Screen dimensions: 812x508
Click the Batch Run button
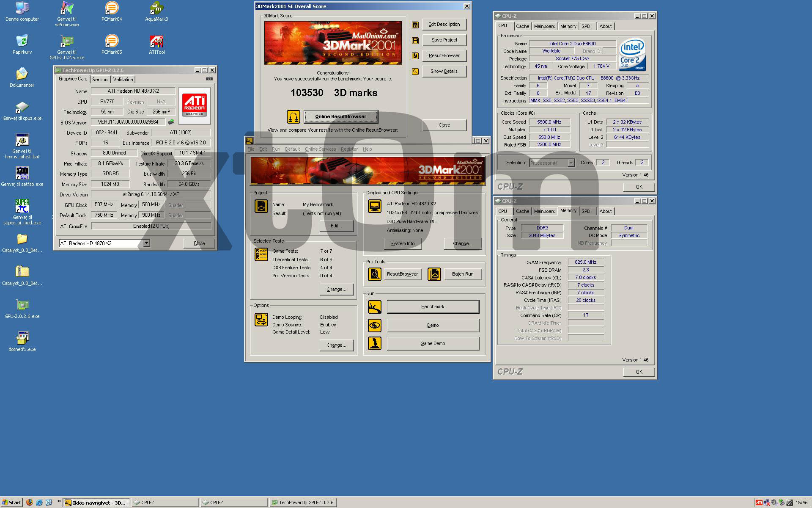[x=463, y=274]
